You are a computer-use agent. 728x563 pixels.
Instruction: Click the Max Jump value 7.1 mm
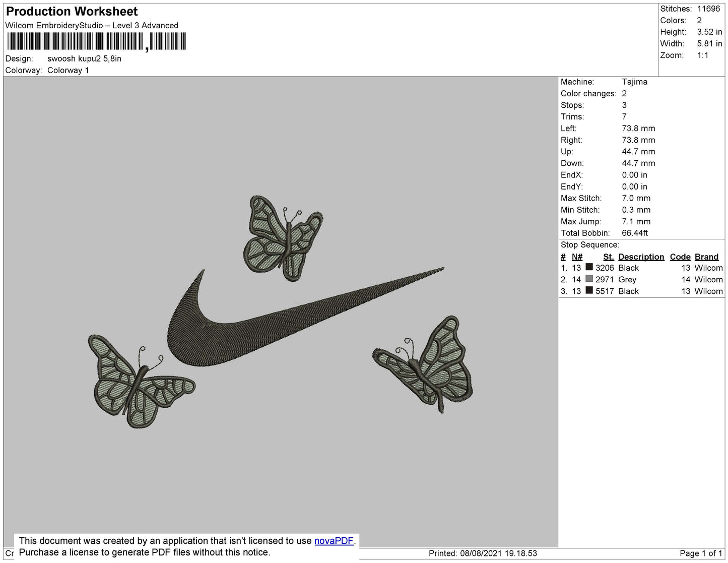636,221
